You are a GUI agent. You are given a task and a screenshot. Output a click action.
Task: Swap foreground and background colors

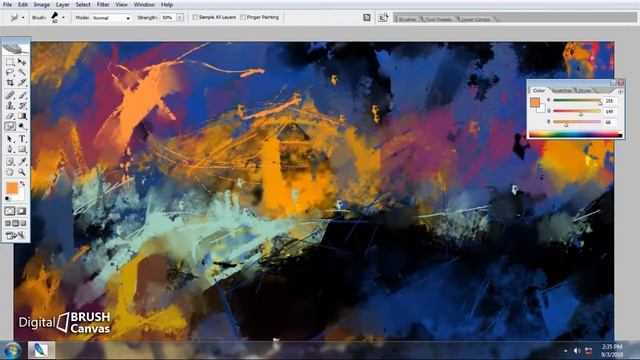pos(23,184)
